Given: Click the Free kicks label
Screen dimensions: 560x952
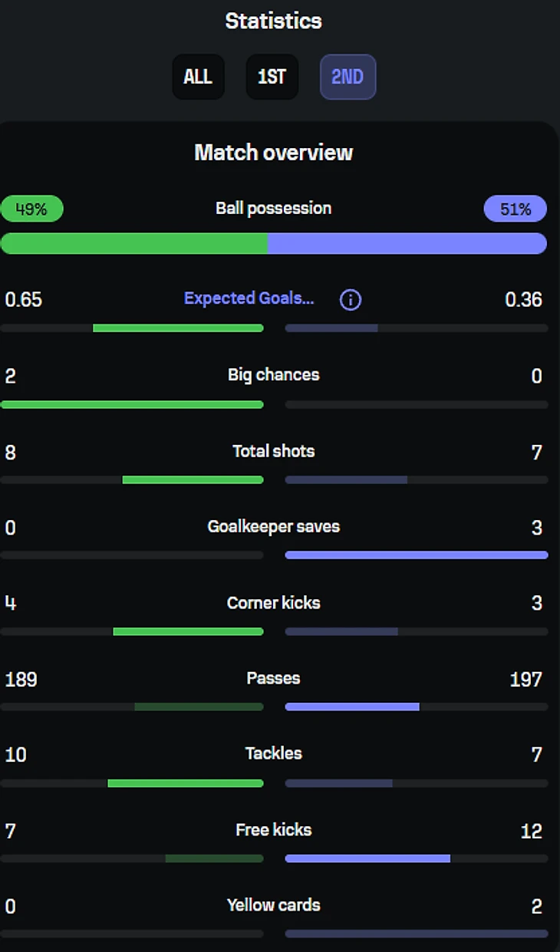Looking at the screenshot, I should click(273, 829).
